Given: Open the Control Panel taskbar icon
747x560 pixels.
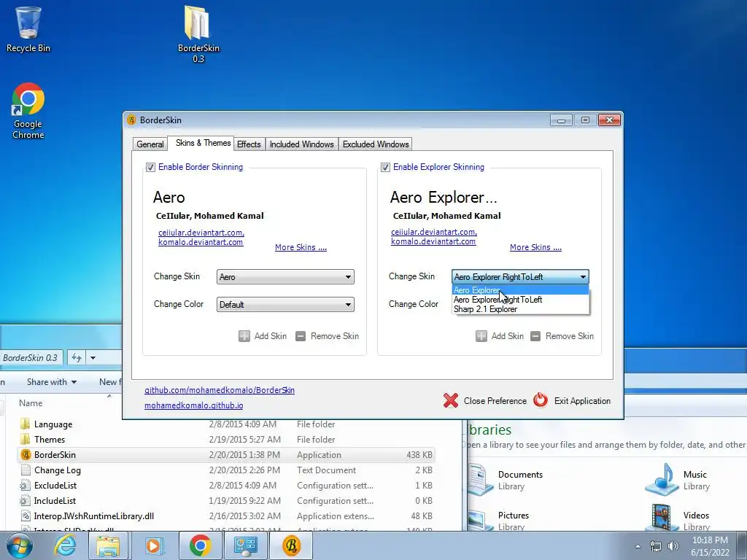Looking at the screenshot, I should [x=246, y=545].
